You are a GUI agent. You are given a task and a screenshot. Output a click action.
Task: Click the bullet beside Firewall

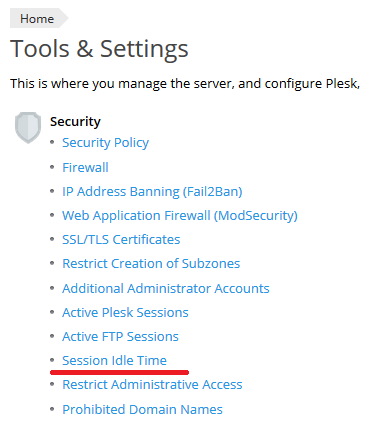coord(52,167)
